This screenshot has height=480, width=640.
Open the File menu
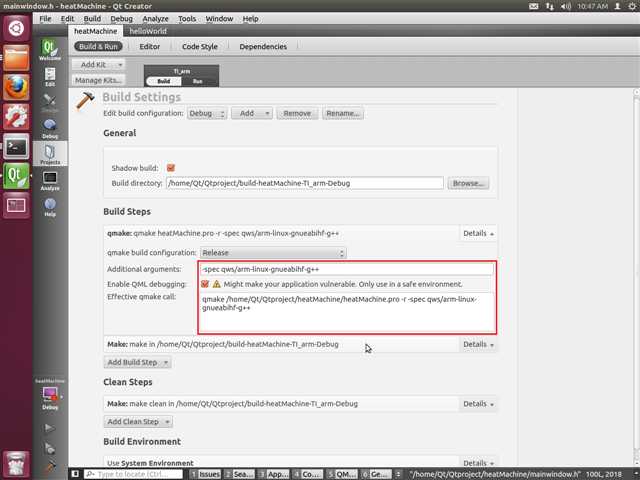(x=45, y=19)
